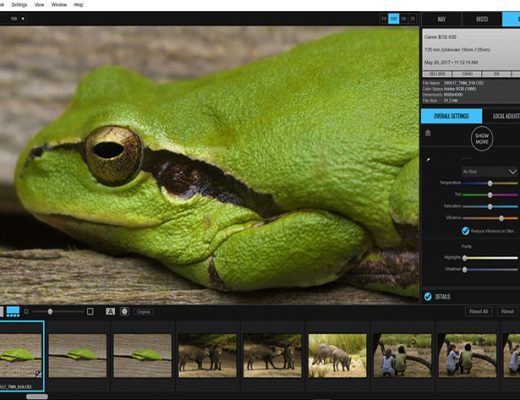
Task: Open the Help menu
Action: click(78, 5)
